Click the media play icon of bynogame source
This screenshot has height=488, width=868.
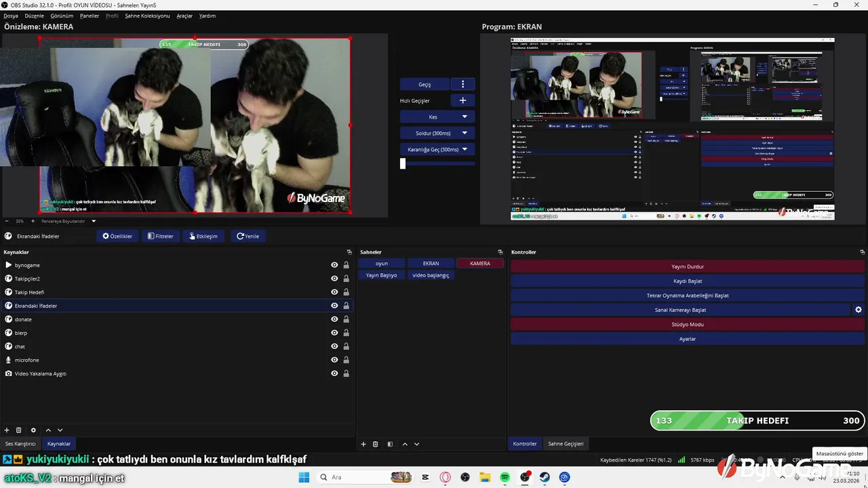coord(8,265)
